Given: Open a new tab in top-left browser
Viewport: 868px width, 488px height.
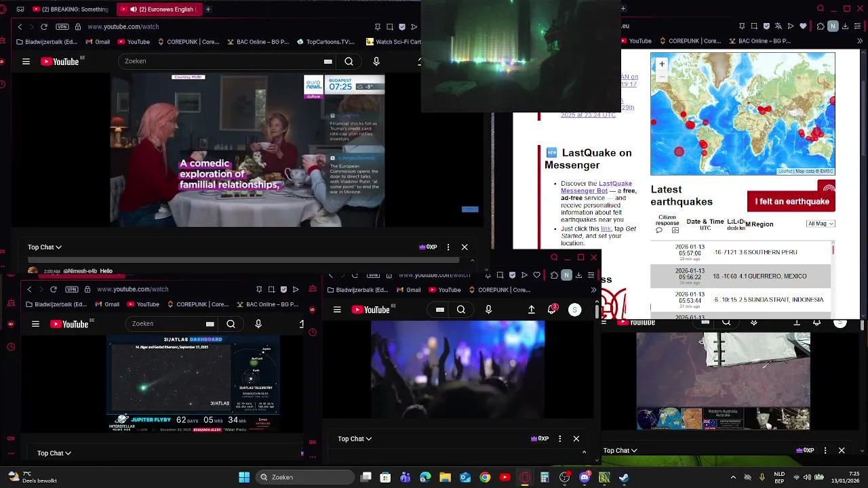Looking at the screenshot, I should (208, 9).
